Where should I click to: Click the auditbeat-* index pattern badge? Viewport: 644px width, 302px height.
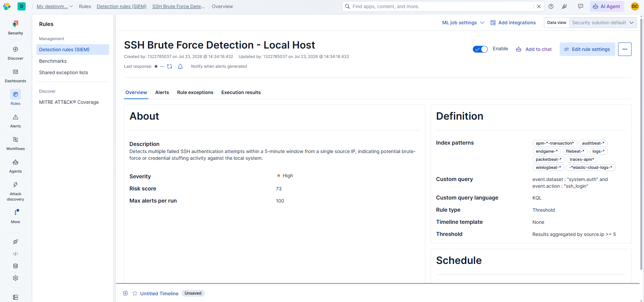click(593, 143)
